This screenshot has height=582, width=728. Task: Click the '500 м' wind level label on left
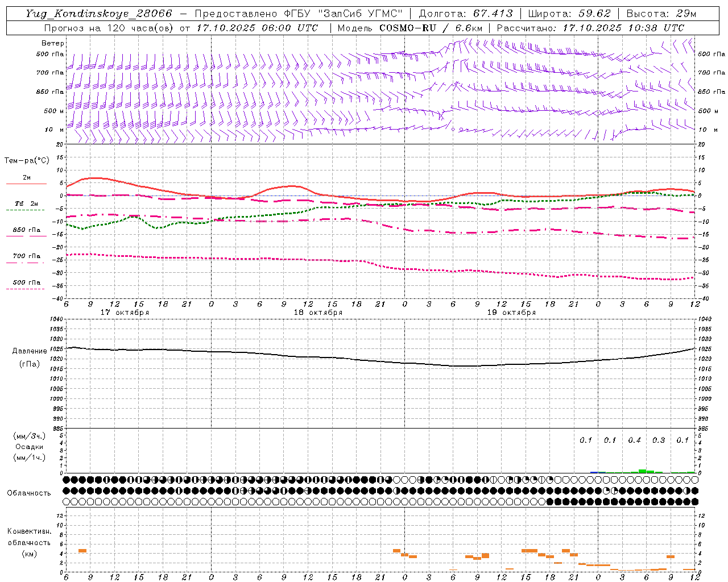click(x=54, y=111)
